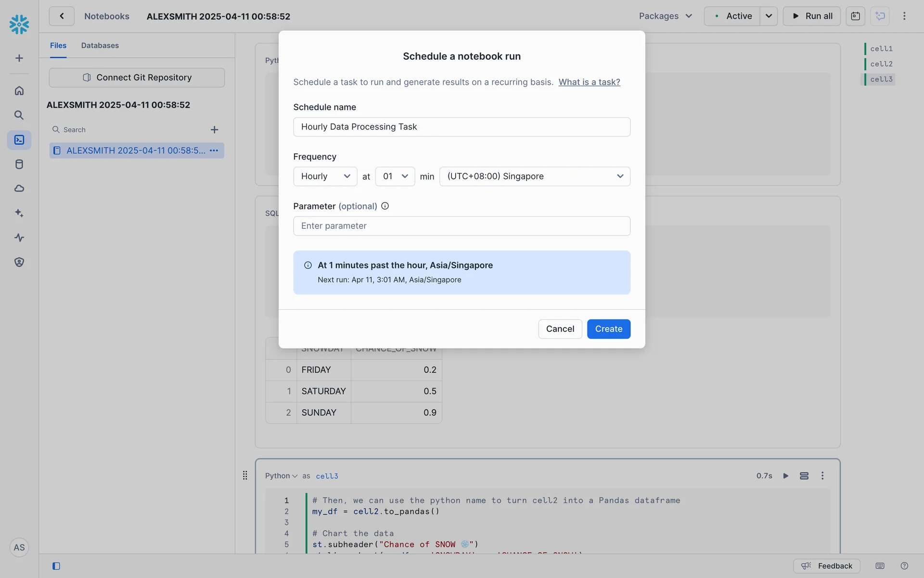Run cell3 with the play icon
Screen dimensions: 924x578
click(785, 476)
